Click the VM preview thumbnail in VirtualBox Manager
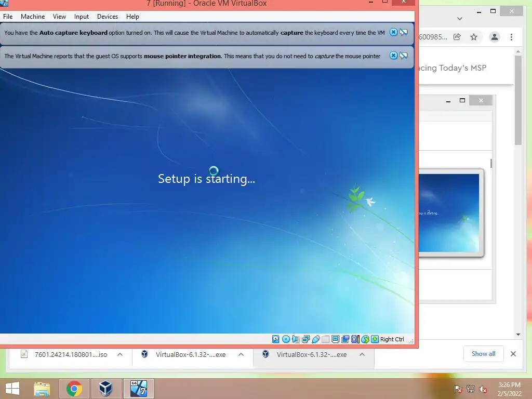532x399 pixels. pos(449,212)
